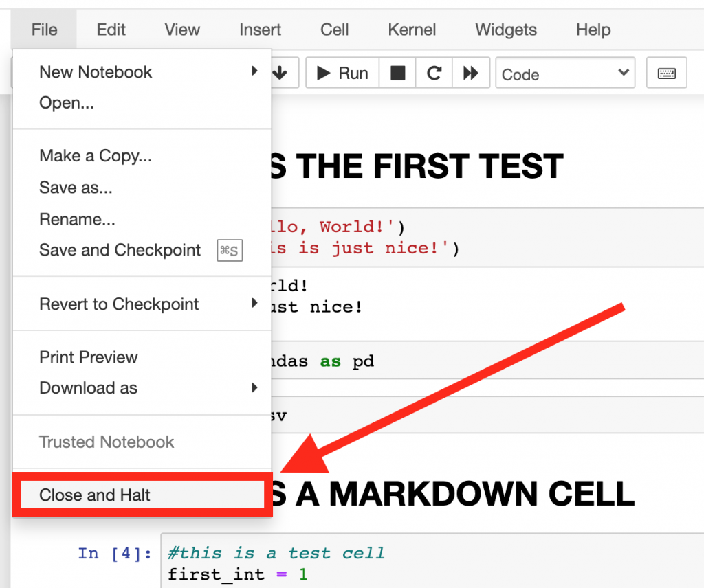This screenshot has height=588, width=704.
Task: Open the Kernel menu
Action: click(412, 30)
